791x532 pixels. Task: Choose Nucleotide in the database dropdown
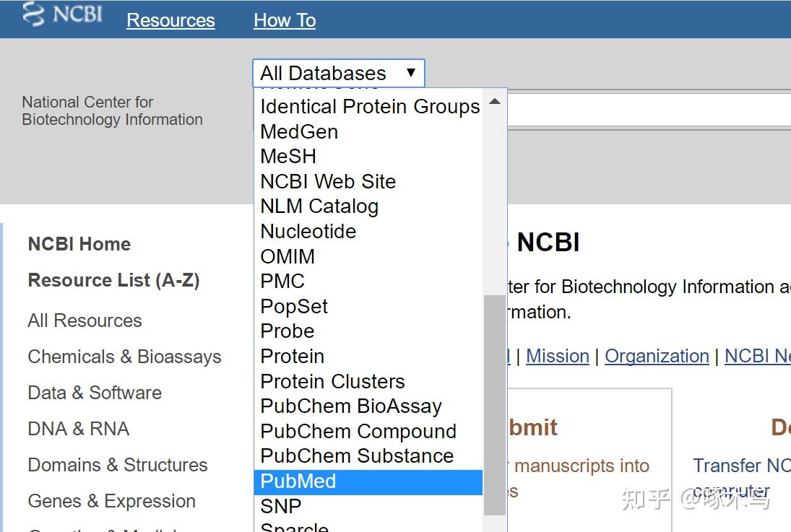[308, 232]
